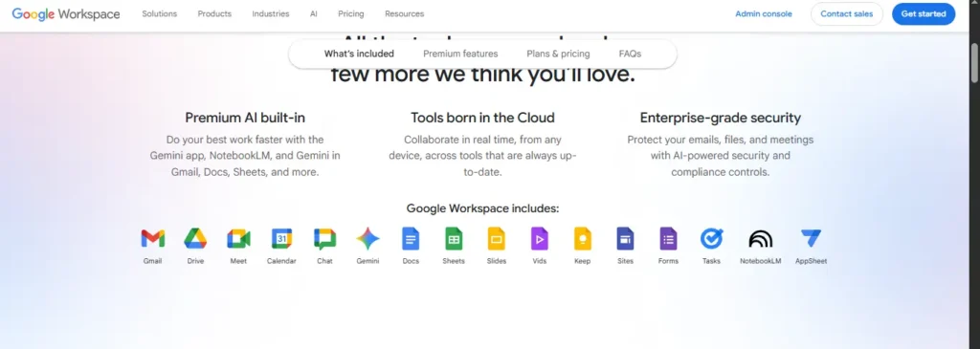Open the Vids app icon

click(x=540, y=238)
